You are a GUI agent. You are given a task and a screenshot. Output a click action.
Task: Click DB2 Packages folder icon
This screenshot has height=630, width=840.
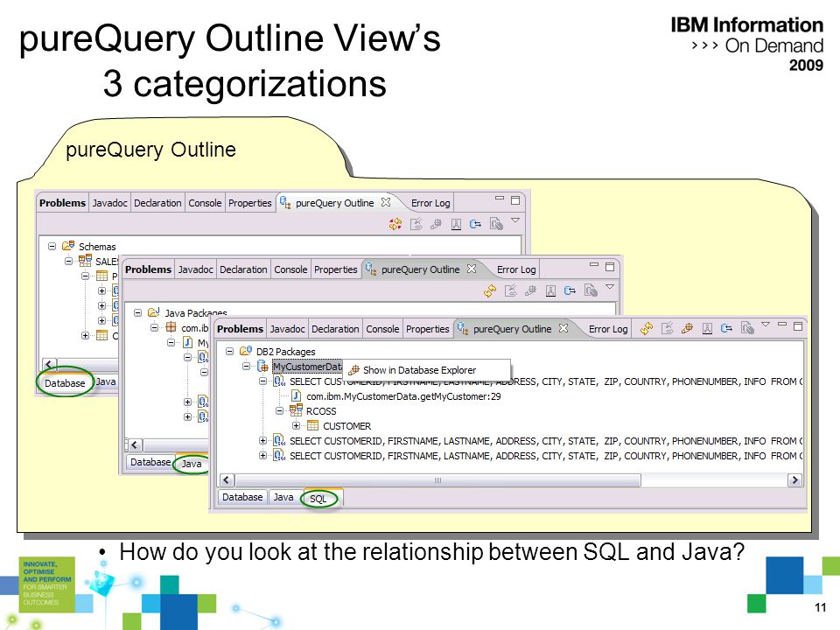coord(245,351)
